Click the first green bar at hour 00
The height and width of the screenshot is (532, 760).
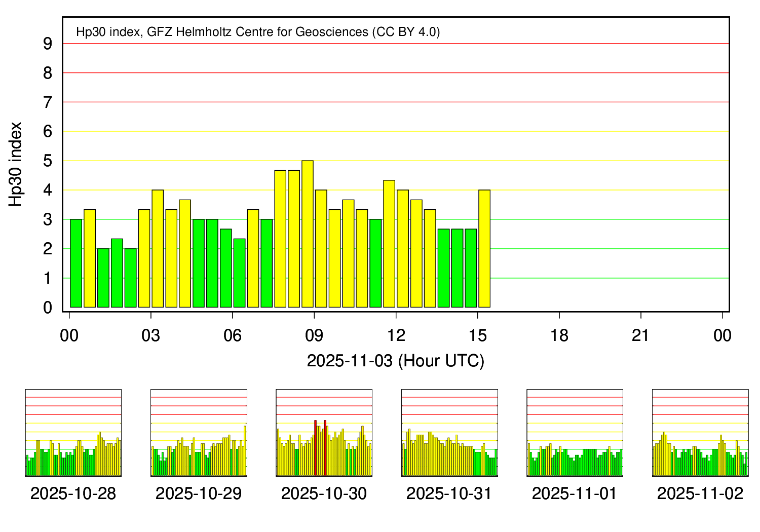click(76, 263)
